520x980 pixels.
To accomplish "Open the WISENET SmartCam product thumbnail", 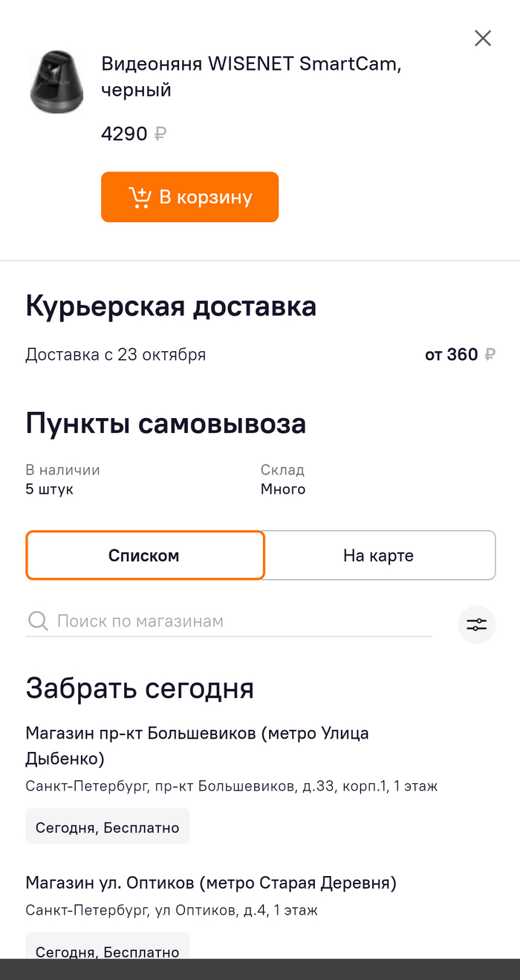I will click(x=56, y=82).
